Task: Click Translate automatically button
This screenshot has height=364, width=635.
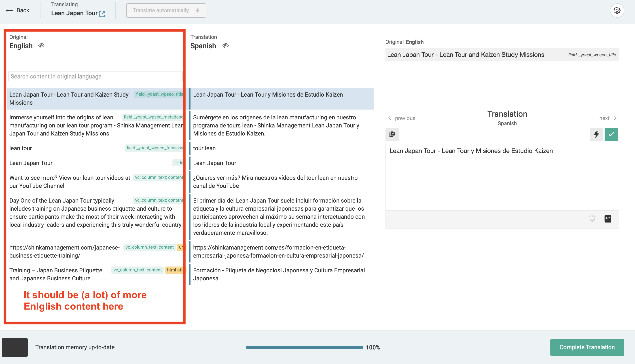Action: (166, 11)
